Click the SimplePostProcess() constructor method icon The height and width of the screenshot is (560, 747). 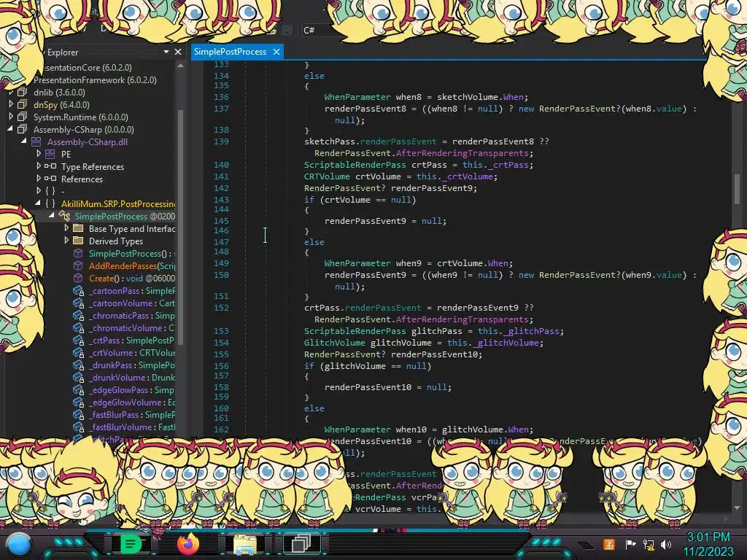pyautogui.click(x=78, y=253)
